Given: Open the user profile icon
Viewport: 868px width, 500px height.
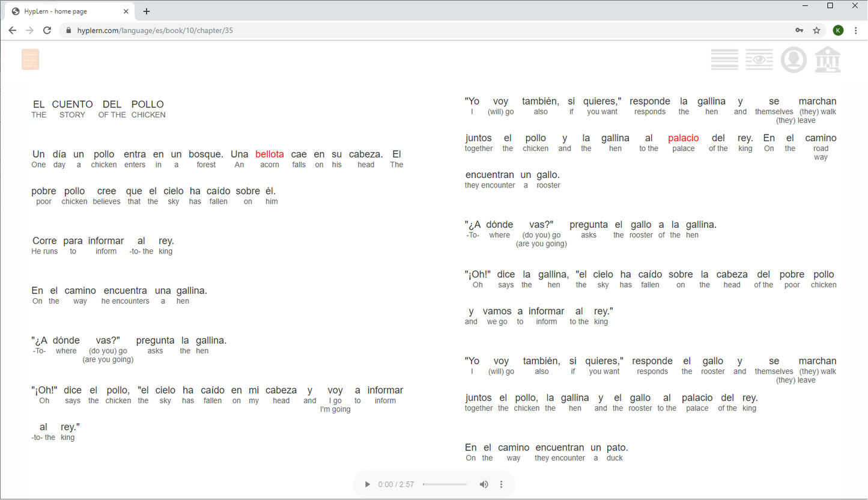Looking at the screenshot, I should click(x=794, y=59).
